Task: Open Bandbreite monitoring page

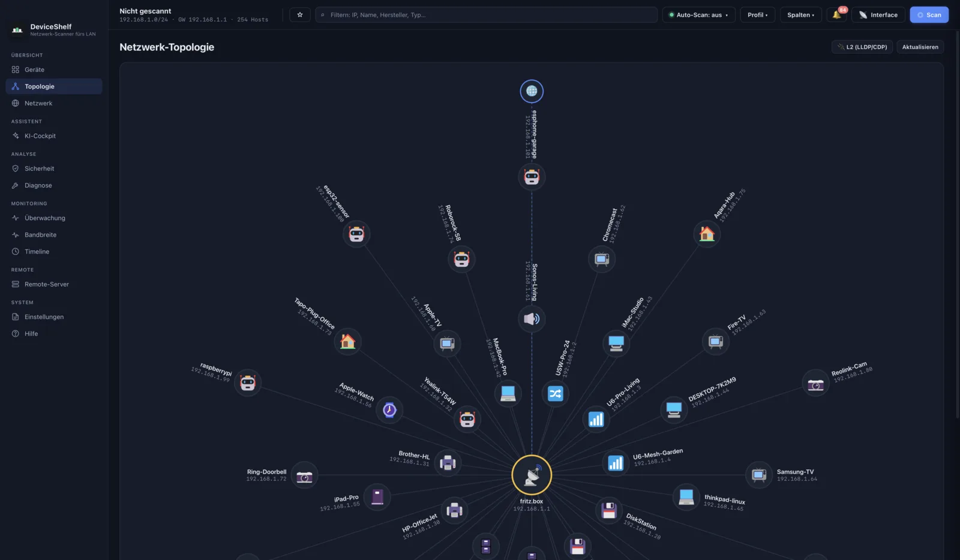Action: [x=54, y=235]
